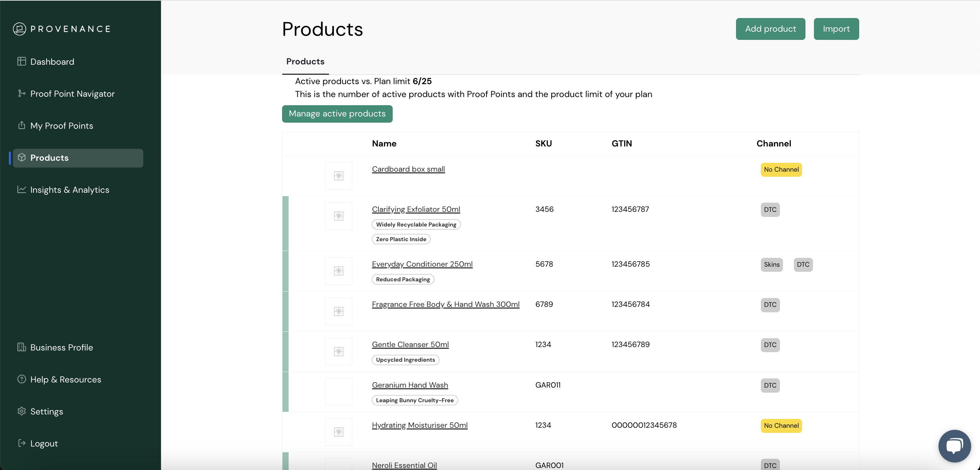Click the Settings gear icon

tap(22, 411)
